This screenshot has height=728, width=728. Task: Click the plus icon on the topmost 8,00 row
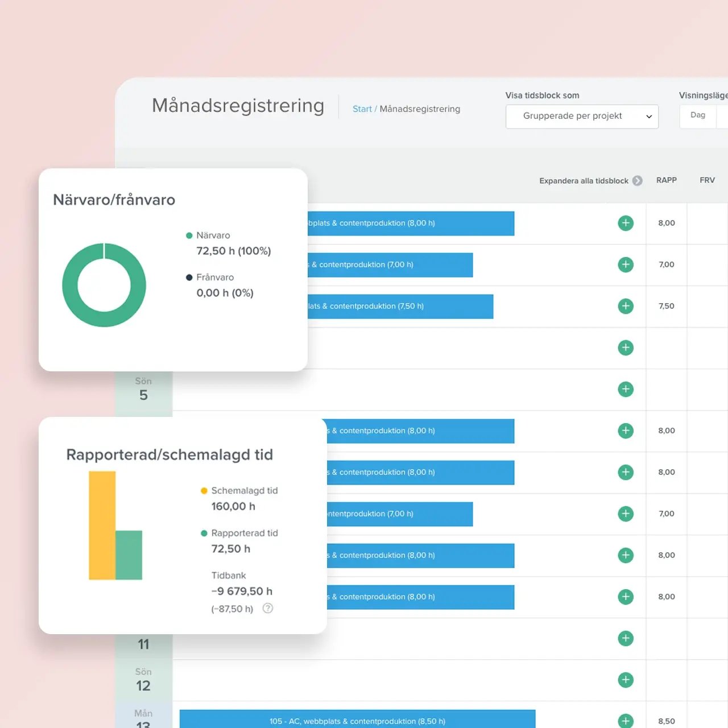pyautogui.click(x=626, y=223)
